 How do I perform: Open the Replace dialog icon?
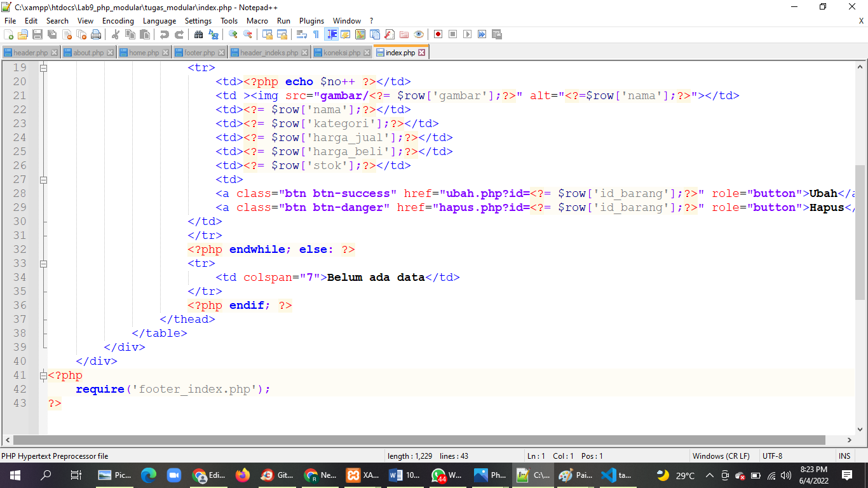point(214,34)
